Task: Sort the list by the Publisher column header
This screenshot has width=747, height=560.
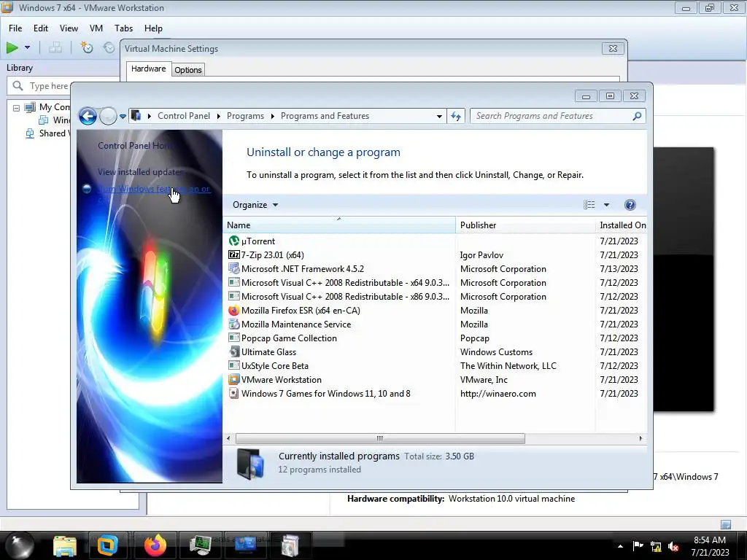Action: (x=525, y=225)
